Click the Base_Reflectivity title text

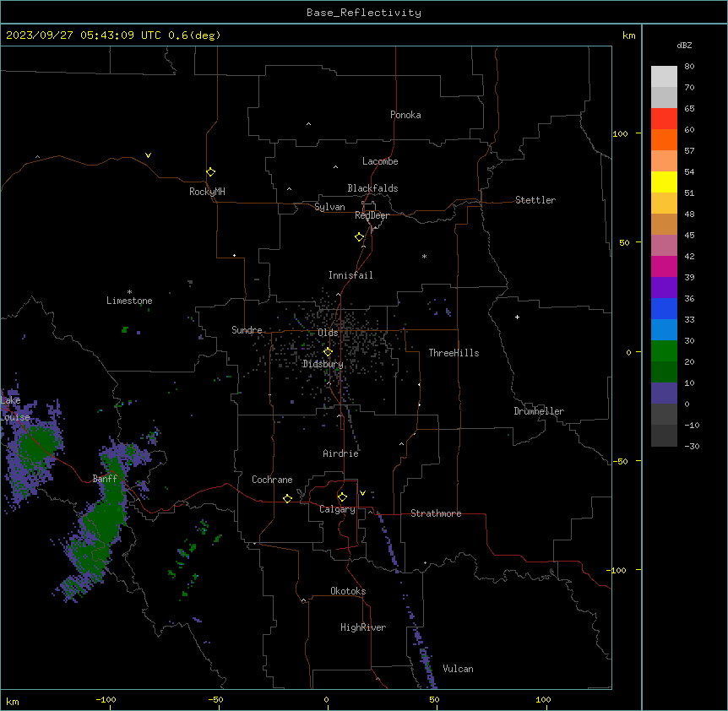click(364, 13)
